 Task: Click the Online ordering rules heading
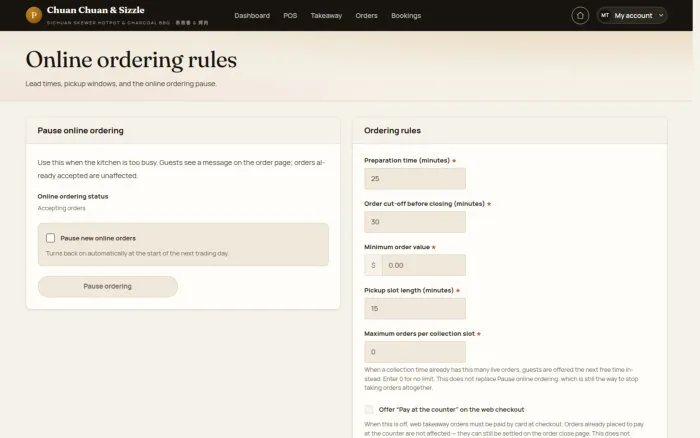coord(131,60)
